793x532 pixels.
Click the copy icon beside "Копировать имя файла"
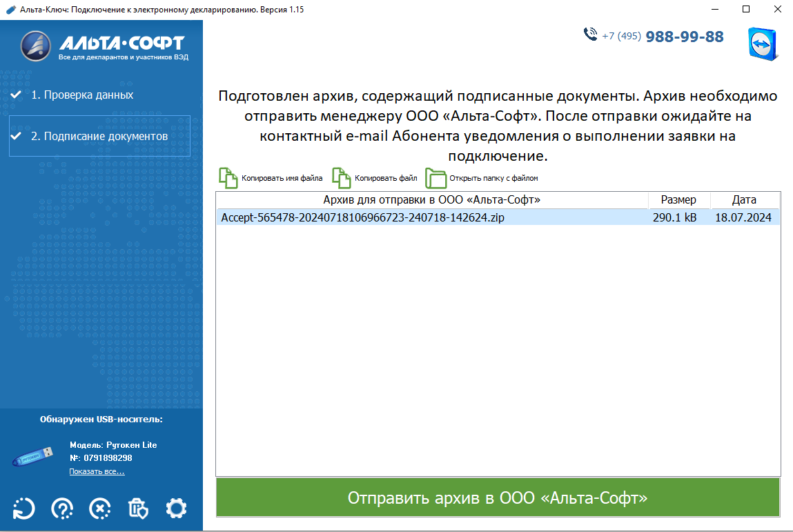(x=228, y=178)
